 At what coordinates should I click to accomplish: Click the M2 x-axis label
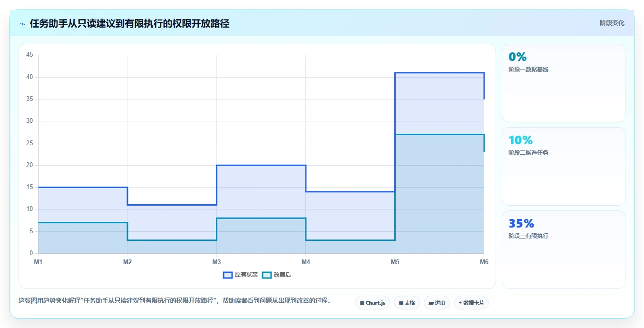[x=127, y=262]
